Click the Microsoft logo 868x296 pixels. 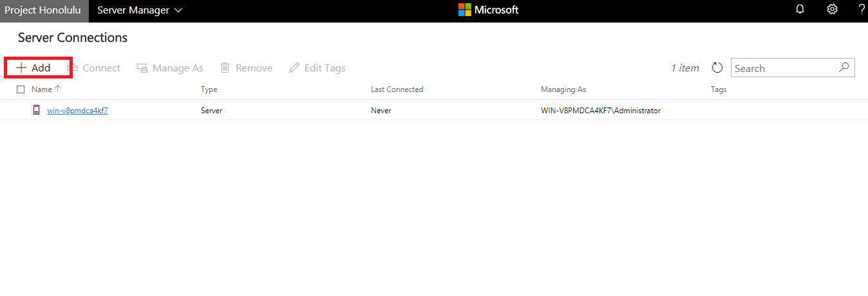point(488,10)
